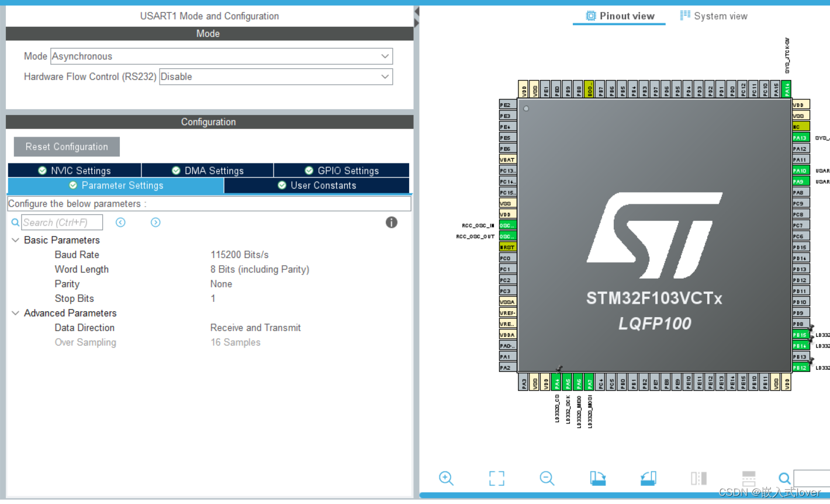Open the Mode dropdown set to Asynchronous
This screenshot has height=504, width=830.
222,56
